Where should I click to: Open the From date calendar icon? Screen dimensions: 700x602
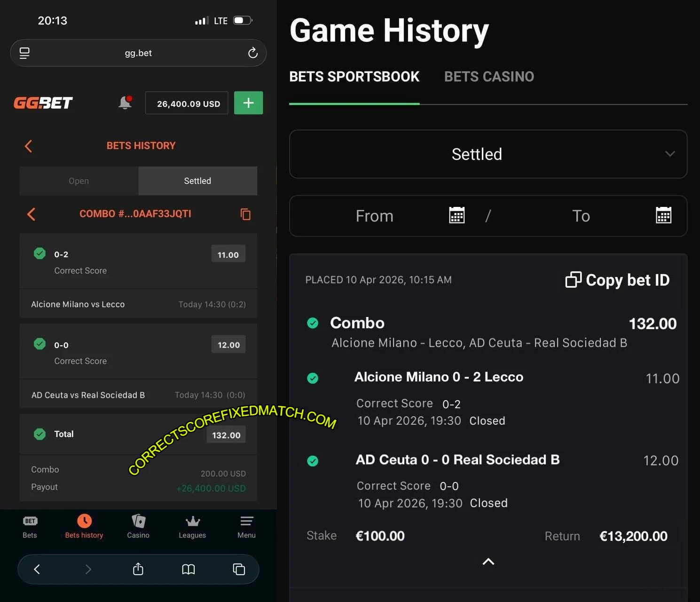pyautogui.click(x=456, y=215)
